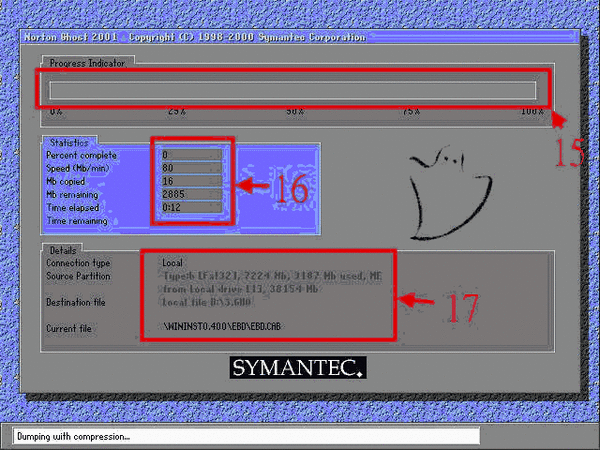Click the Current file label

tap(69, 328)
